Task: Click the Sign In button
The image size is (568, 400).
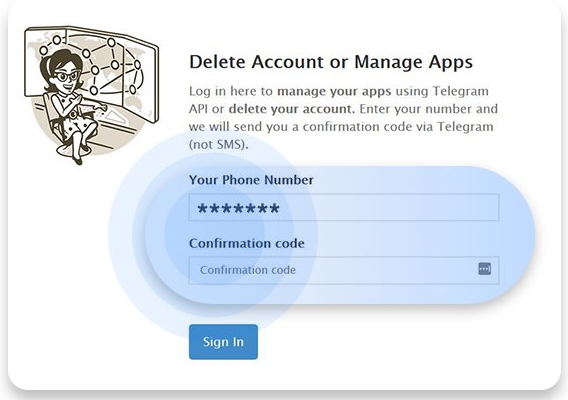Action: pos(223,342)
